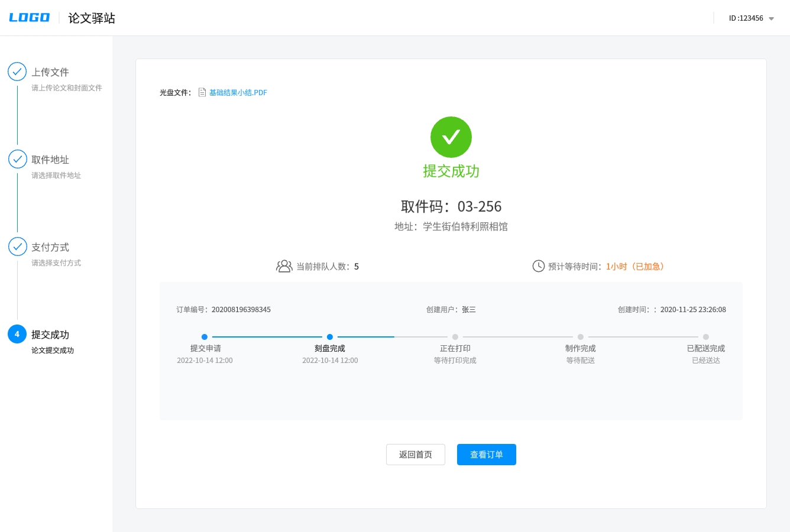The height and width of the screenshot is (532, 790).
Task: Click the 等待配送 status text
Action: (581, 361)
